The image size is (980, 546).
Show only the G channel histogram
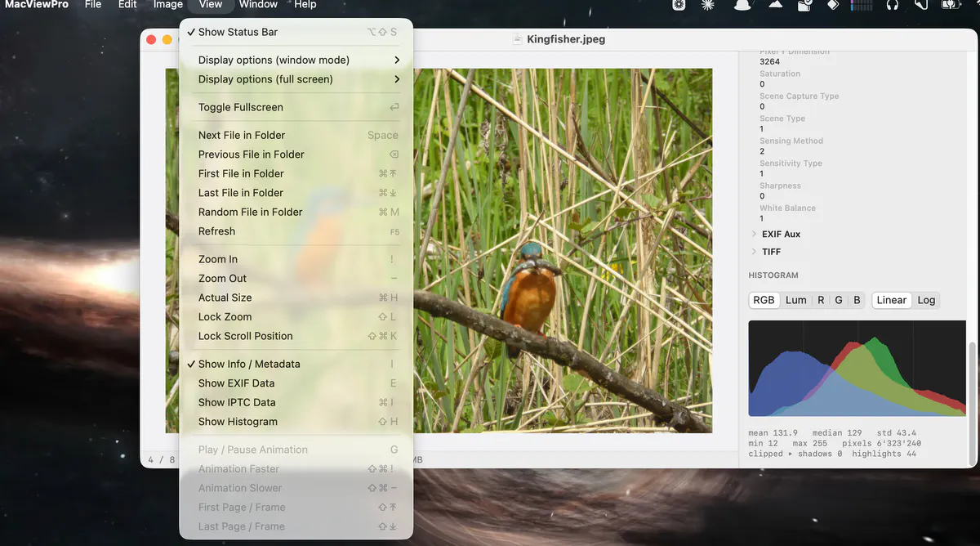click(839, 300)
